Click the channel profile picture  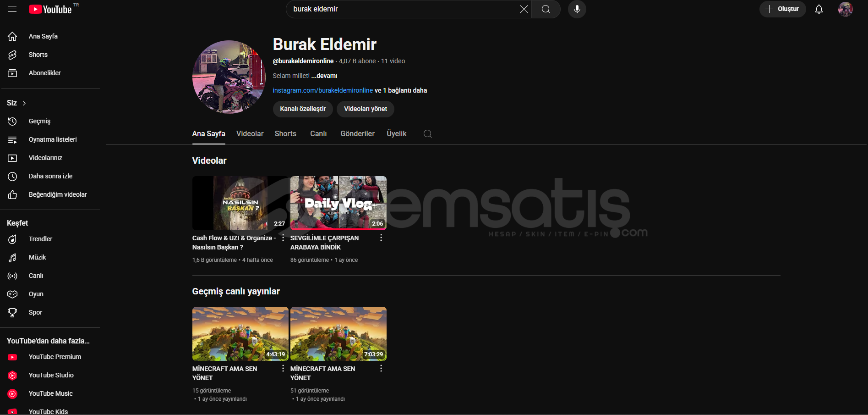(x=229, y=77)
